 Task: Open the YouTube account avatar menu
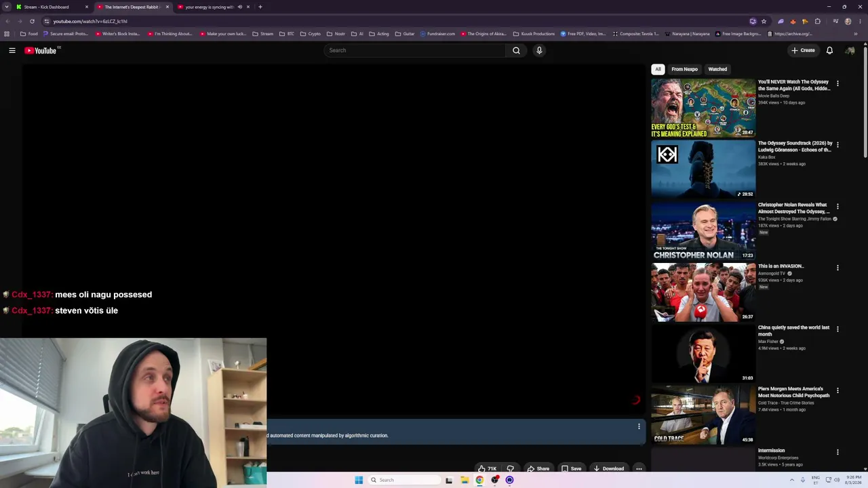(x=850, y=50)
